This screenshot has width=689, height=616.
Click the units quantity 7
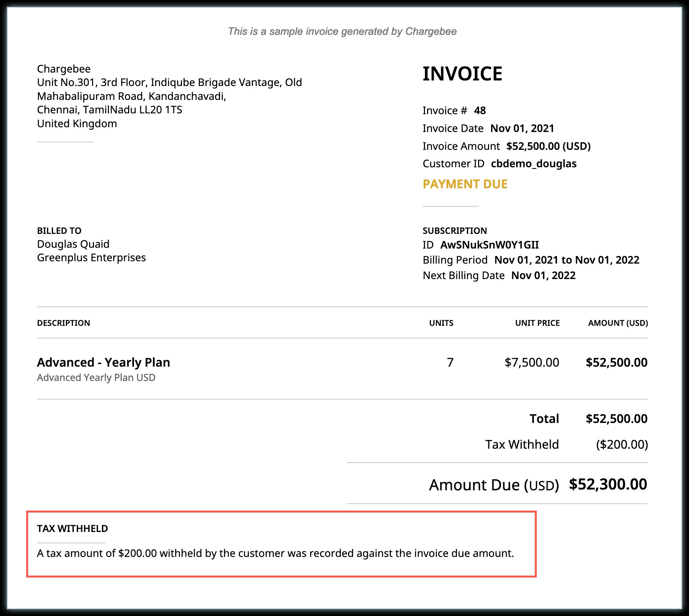coord(450,362)
